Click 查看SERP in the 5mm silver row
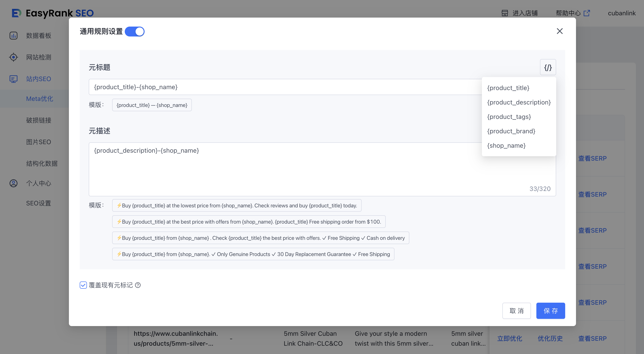Viewport: 644px width, 354px height. point(592,338)
